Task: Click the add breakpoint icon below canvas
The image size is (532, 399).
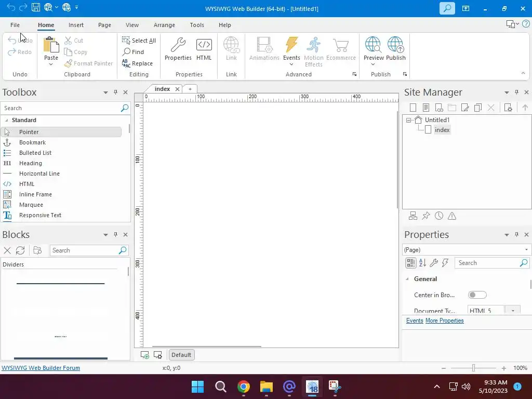Action: click(x=145, y=355)
